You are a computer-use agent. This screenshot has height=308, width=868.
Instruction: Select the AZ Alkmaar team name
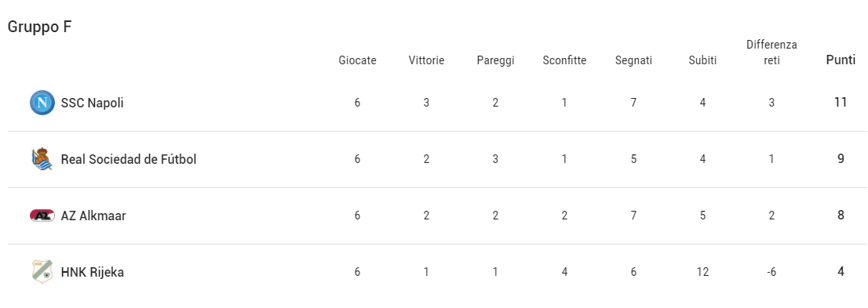click(93, 216)
